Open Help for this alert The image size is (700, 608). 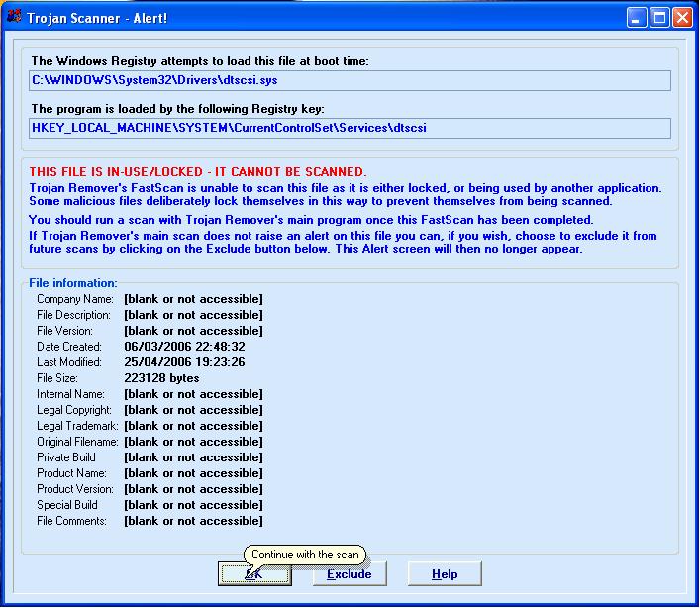[445, 574]
